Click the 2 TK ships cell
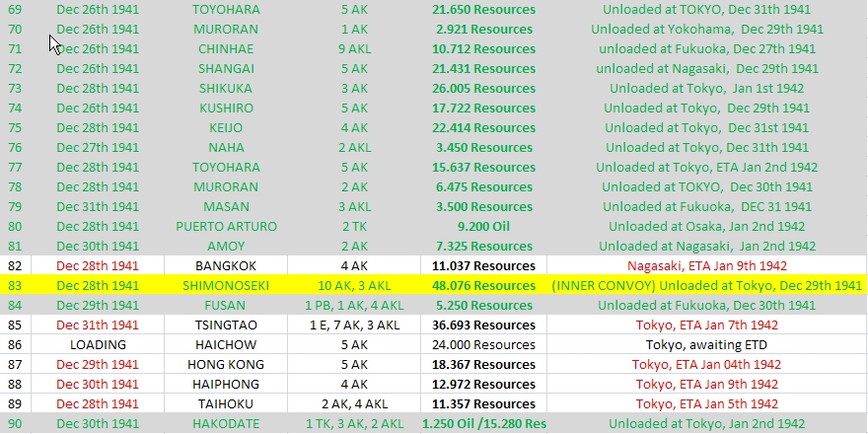Screen dimensions: 868x434 click(354, 227)
